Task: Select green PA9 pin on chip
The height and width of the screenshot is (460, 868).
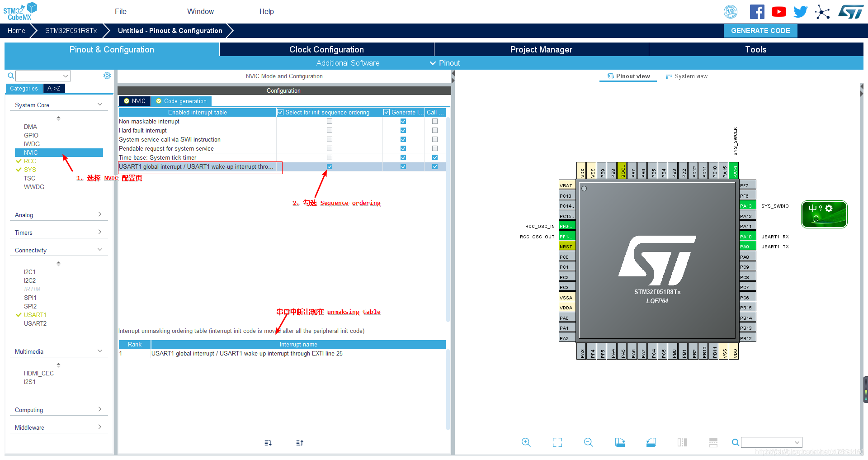Action: pos(748,247)
